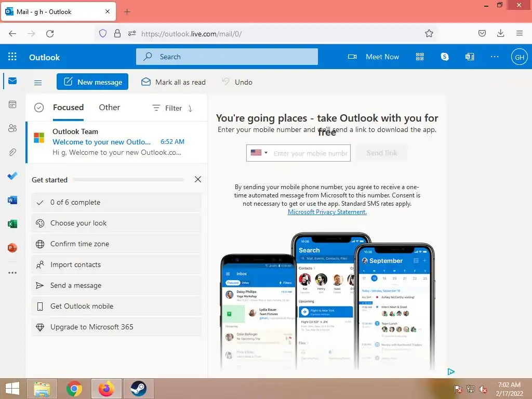The height and width of the screenshot is (399, 532).
Task: Open Steam from the taskbar
Action: (x=138, y=389)
